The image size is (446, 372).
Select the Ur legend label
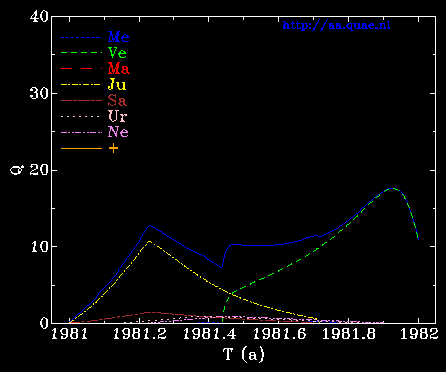click(117, 116)
